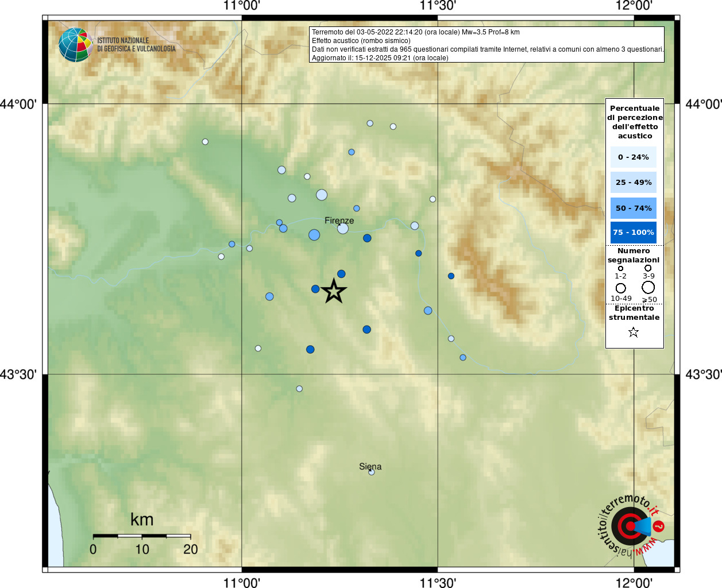722x588 pixels.
Task: Click the data point under the Siena label
Action: 372,472
